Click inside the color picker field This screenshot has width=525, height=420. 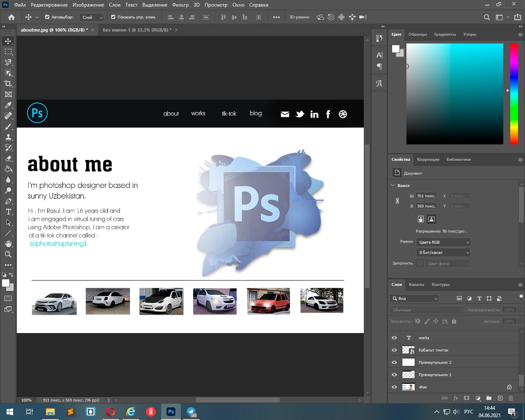pos(455,94)
